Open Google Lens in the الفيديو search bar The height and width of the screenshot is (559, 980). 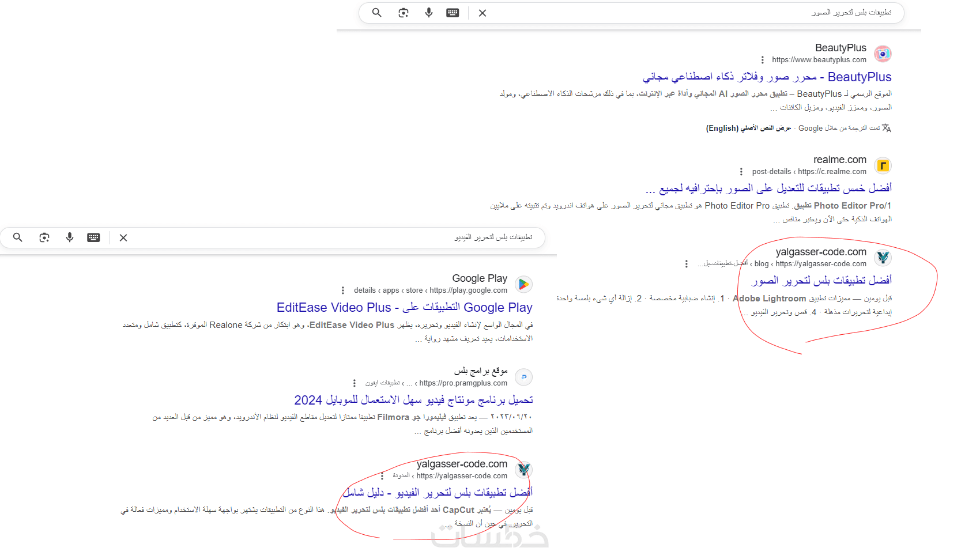tap(44, 237)
